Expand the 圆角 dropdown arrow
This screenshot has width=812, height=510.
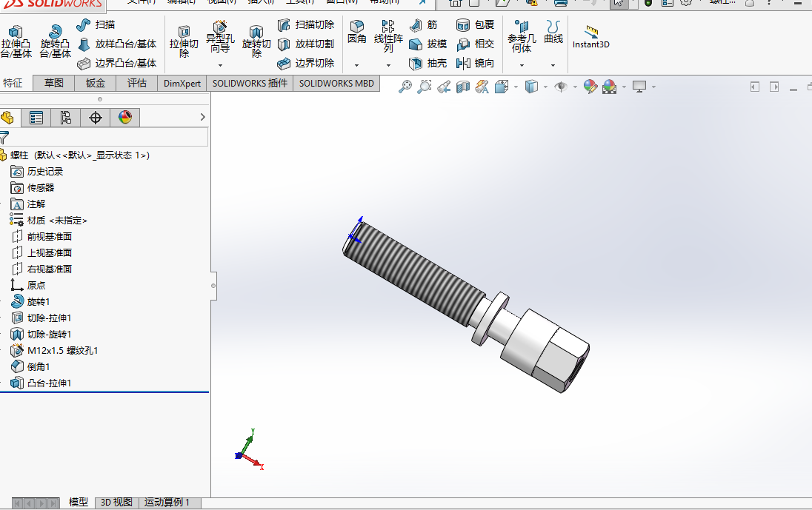pos(356,65)
